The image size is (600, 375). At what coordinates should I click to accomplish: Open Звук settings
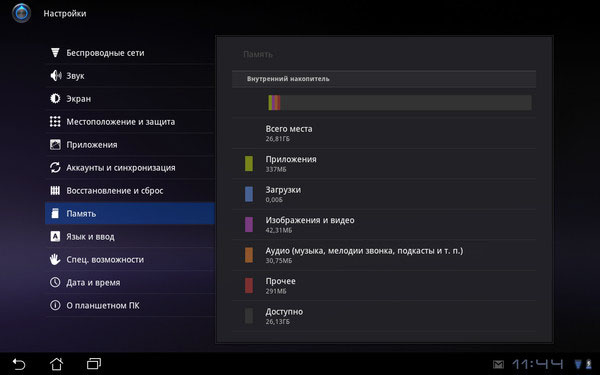(x=130, y=76)
